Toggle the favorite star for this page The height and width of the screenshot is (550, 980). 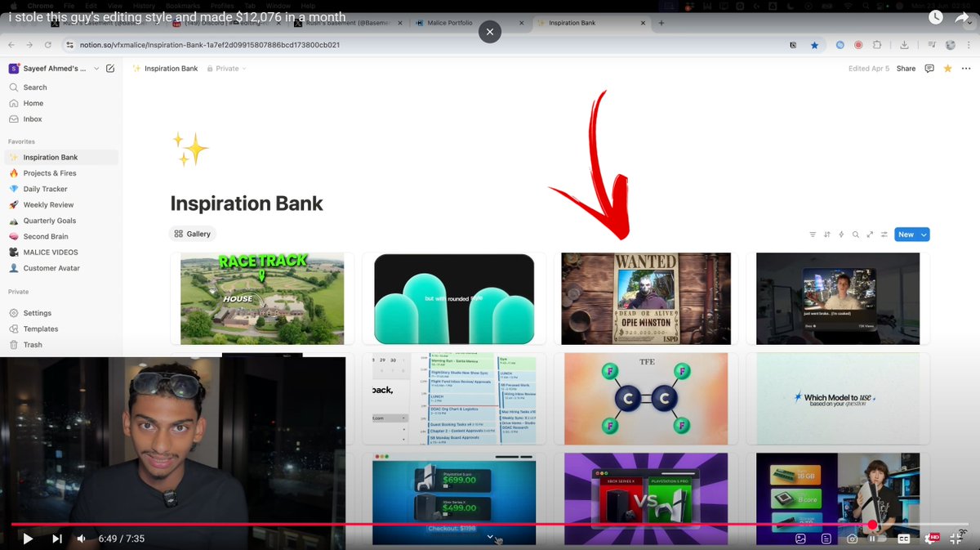point(947,69)
